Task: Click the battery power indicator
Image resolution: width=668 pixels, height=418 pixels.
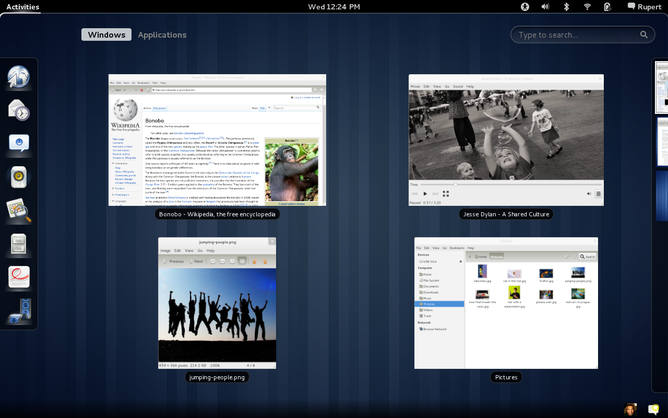Action: [x=607, y=6]
